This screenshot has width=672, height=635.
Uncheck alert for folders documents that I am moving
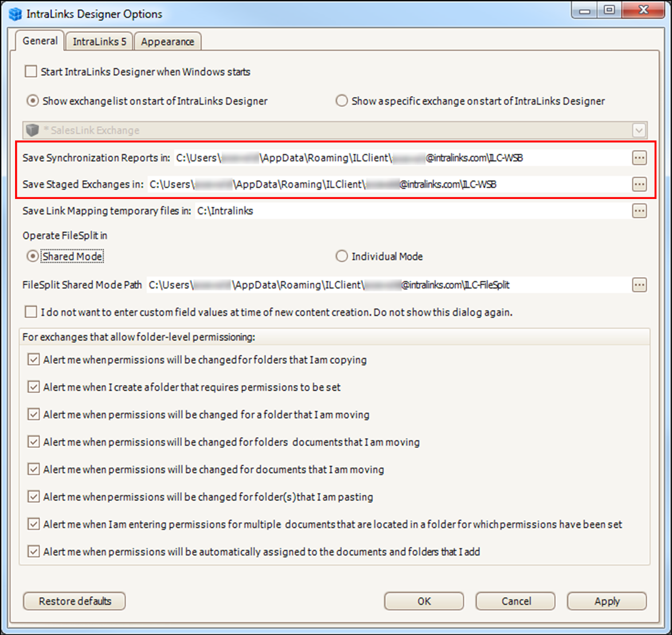click(34, 442)
